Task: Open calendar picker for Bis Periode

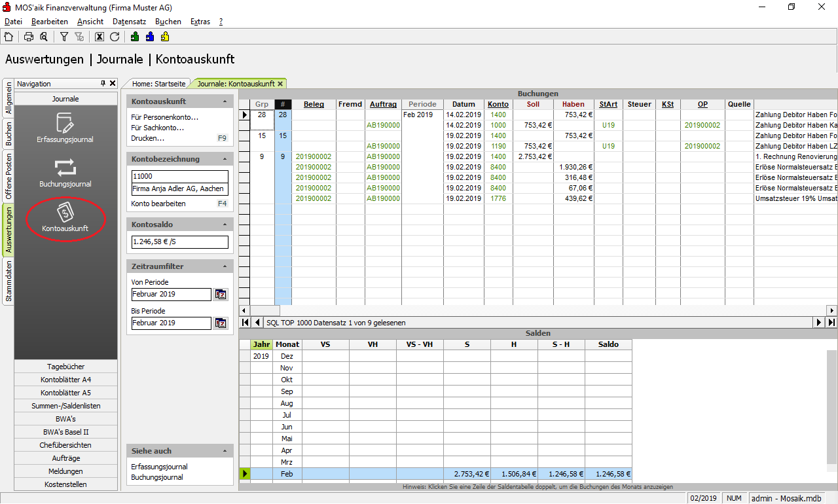Action: tap(221, 323)
